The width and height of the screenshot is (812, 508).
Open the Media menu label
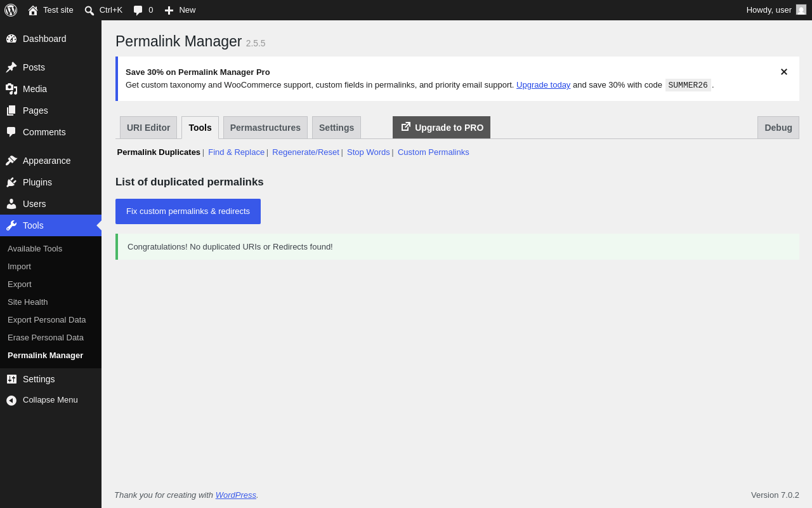coord(35,89)
